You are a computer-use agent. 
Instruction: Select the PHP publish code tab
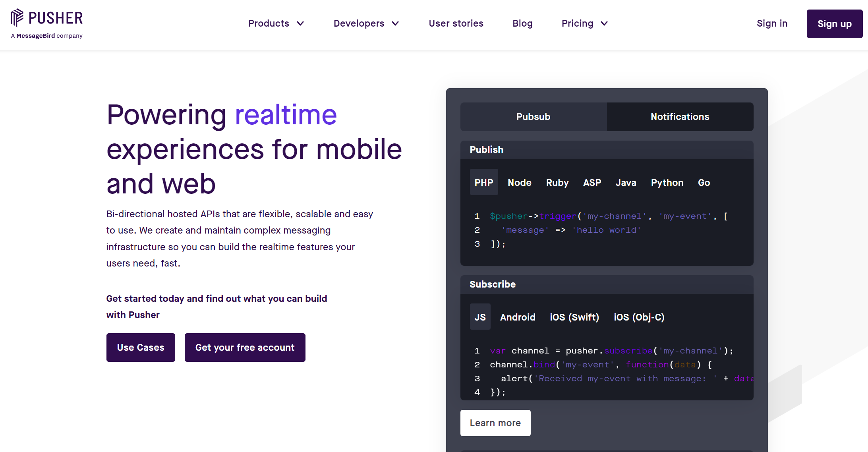(x=483, y=183)
